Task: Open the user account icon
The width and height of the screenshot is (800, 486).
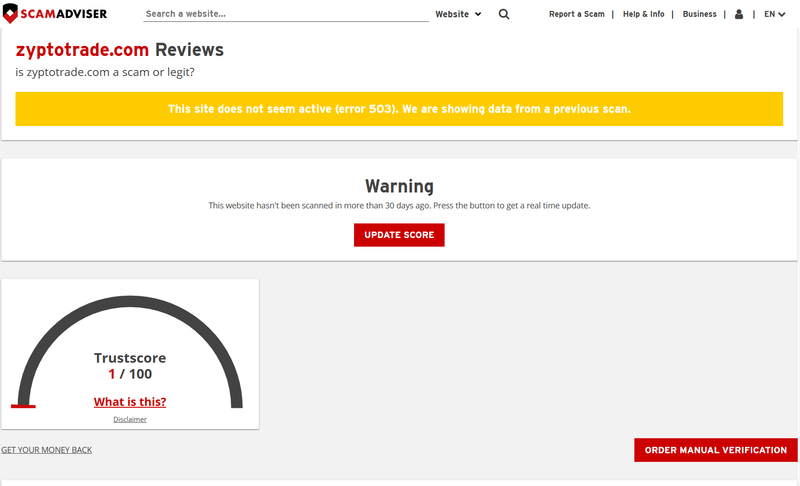Action: (x=738, y=14)
